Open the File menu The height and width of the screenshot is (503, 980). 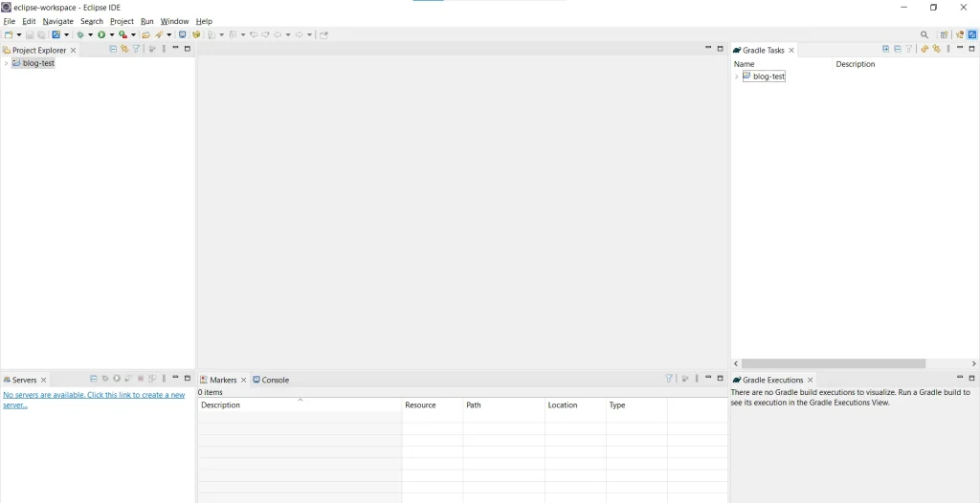click(x=10, y=21)
